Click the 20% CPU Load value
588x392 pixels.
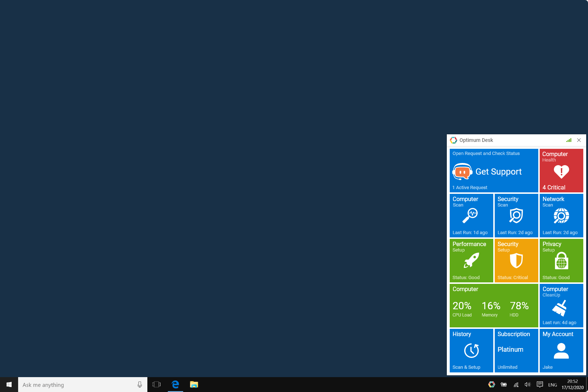tap(462, 306)
